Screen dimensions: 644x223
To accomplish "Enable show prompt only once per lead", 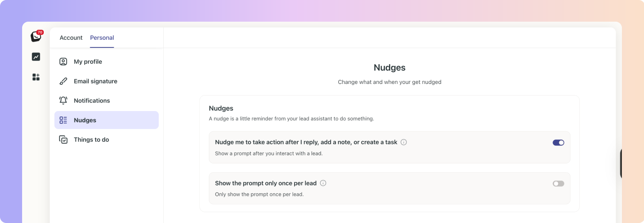I will tap(558, 184).
